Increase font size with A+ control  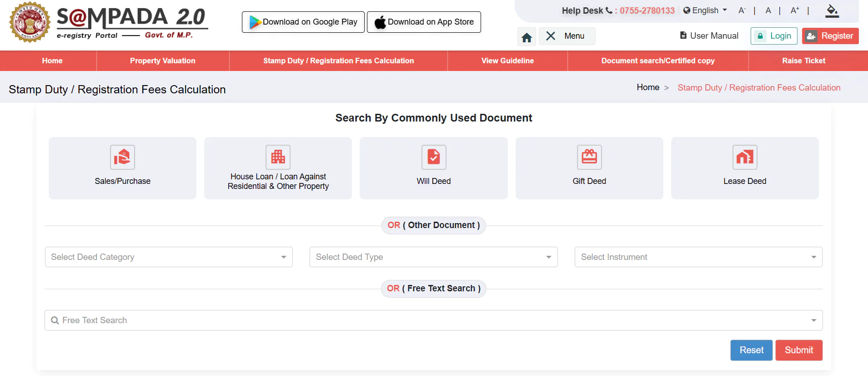[x=795, y=10]
